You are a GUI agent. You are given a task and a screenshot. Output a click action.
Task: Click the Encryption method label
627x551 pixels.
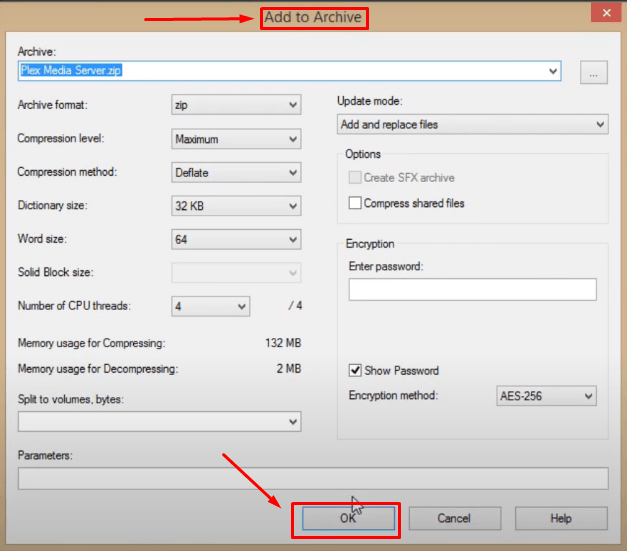[x=393, y=395]
